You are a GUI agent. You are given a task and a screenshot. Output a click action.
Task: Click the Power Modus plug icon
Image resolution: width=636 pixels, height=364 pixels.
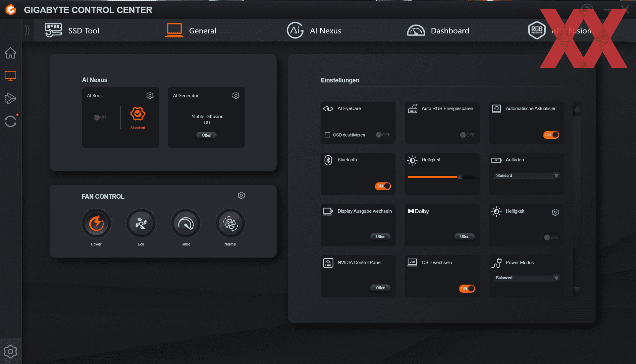pos(497,263)
